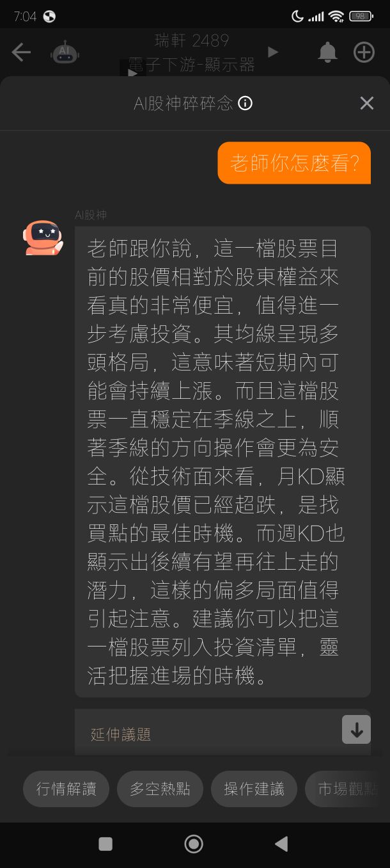This screenshot has height=868, width=390.
Task: Tap the notification bell icon
Action: (328, 52)
